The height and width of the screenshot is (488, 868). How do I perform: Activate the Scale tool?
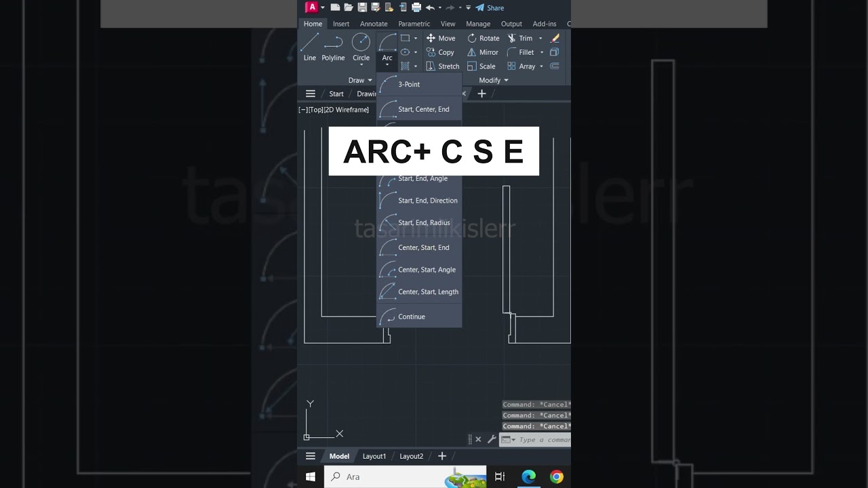pos(481,66)
